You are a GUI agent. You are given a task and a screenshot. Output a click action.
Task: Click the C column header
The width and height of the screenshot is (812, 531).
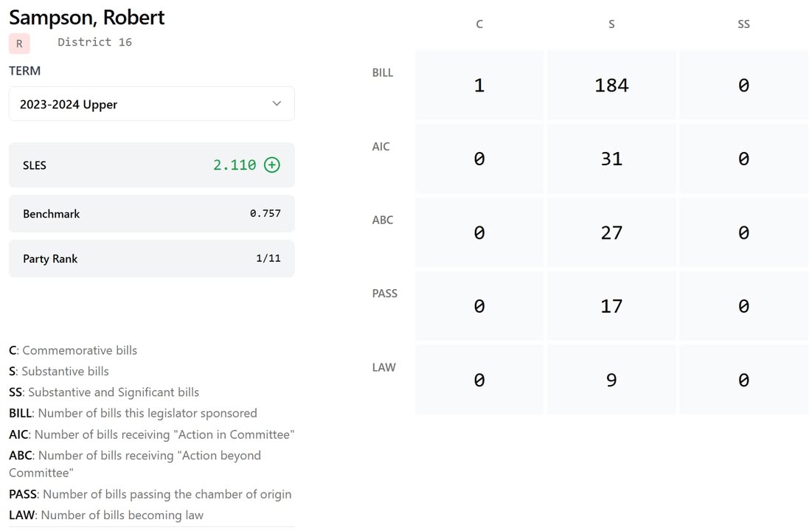[x=479, y=24]
